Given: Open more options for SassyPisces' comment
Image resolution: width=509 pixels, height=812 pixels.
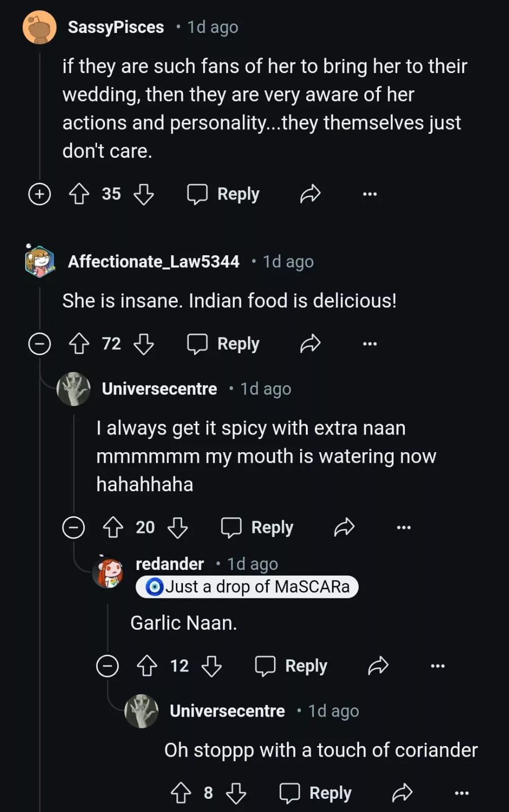Looking at the screenshot, I should [370, 194].
